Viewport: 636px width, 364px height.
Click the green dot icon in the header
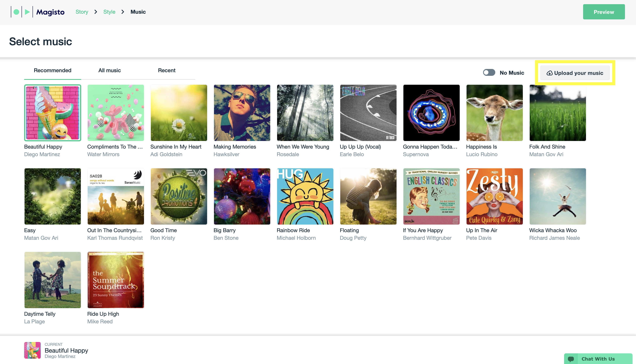tap(16, 12)
